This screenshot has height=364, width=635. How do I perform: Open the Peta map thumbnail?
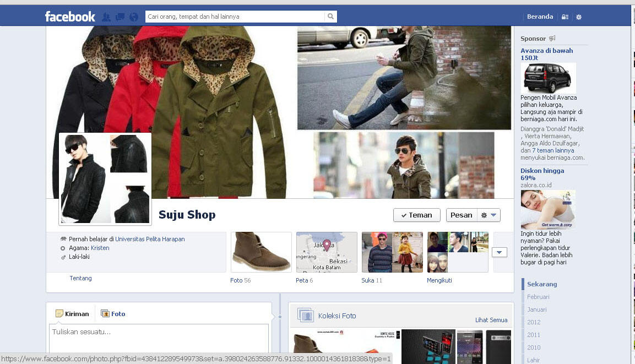[x=327, y=252]
